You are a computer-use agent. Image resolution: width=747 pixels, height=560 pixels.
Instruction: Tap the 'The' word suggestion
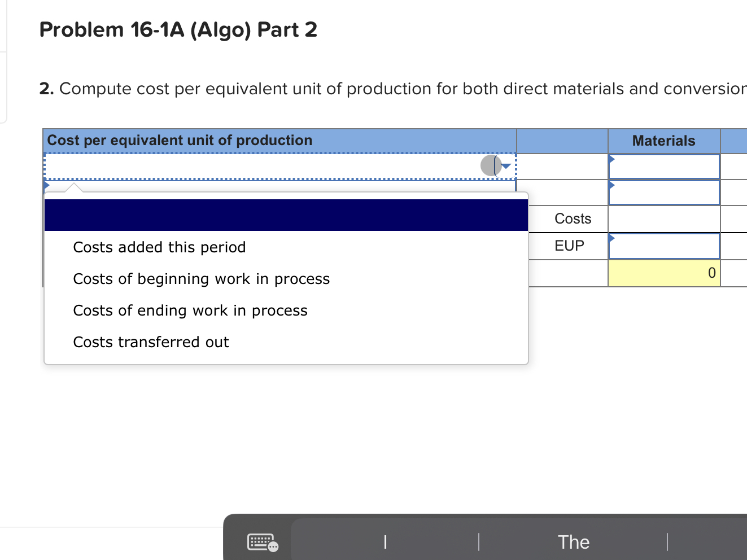click(574, 542)
